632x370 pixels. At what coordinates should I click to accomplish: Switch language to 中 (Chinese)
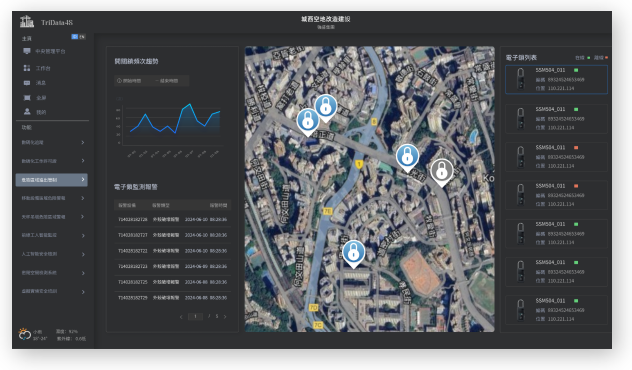click(75, 37)
